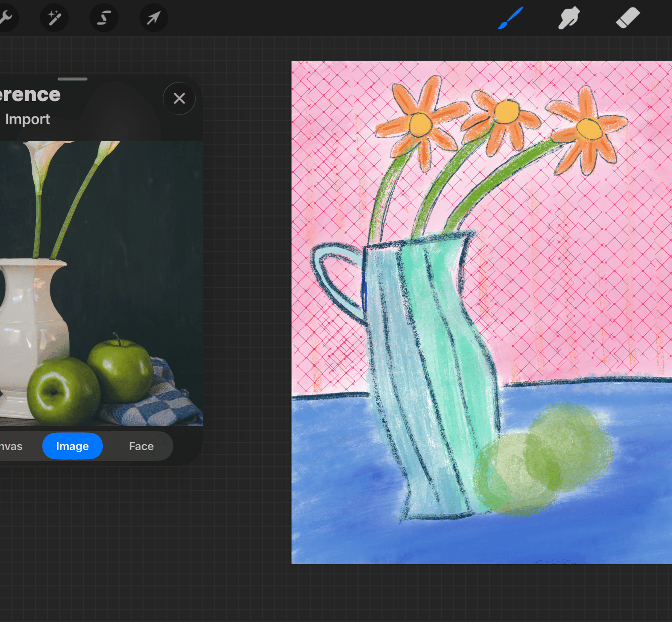Activate the Selection tool

(104, 18)
